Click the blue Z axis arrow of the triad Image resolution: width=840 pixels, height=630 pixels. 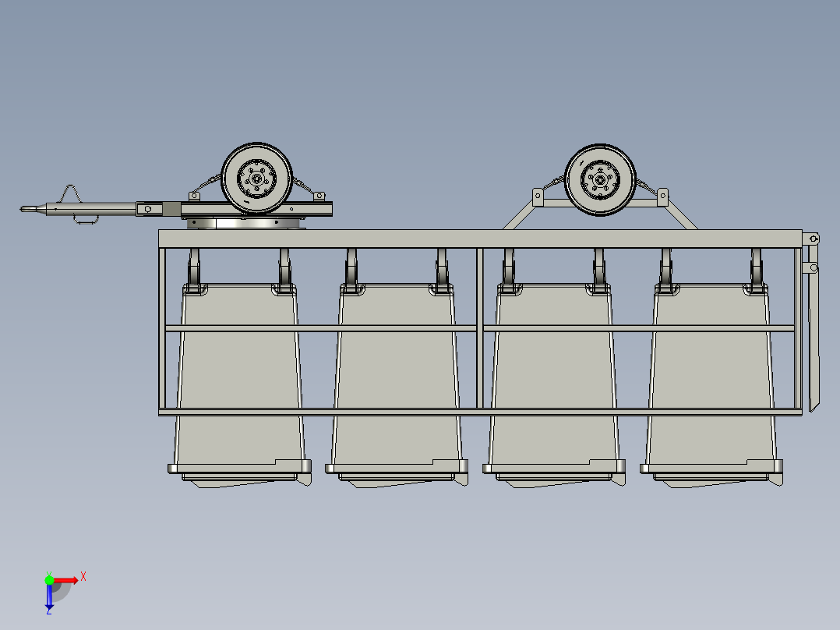49,596
